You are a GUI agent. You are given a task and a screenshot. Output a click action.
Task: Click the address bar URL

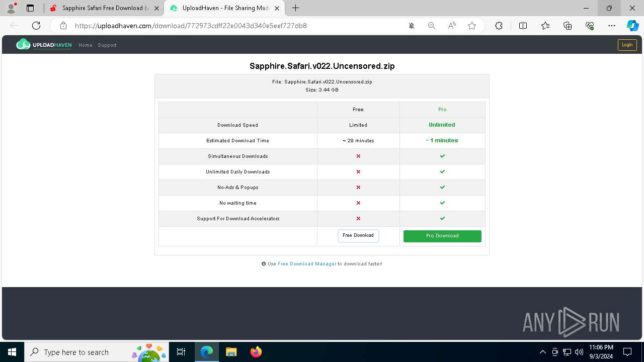(x=191, y=26)
